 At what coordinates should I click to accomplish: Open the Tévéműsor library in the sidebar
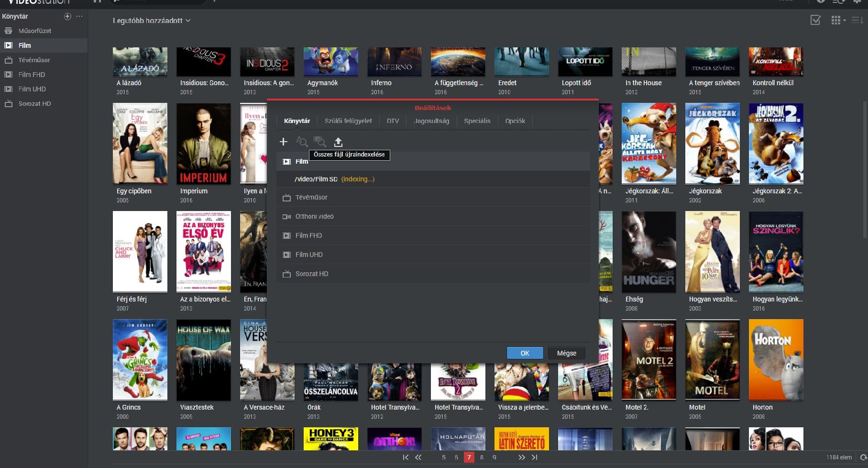[x=44, y=60]
